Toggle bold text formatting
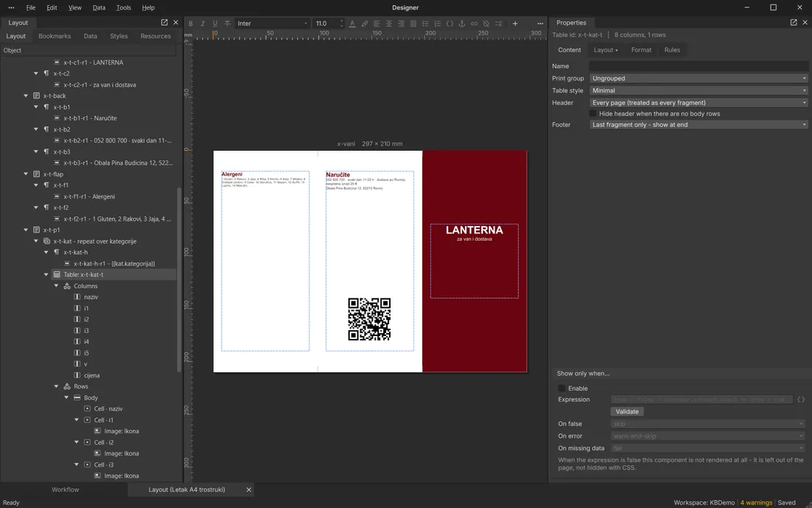 [190, 24]
